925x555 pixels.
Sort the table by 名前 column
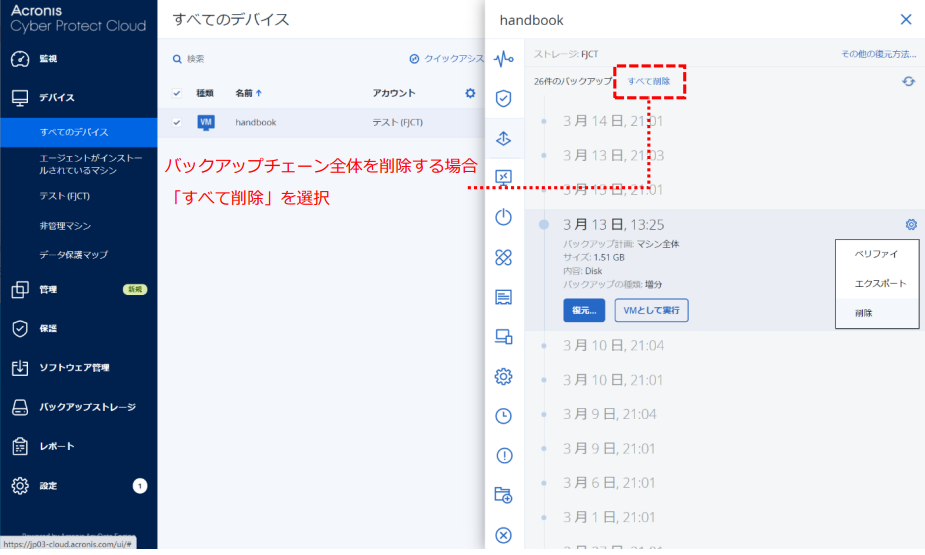247,93
